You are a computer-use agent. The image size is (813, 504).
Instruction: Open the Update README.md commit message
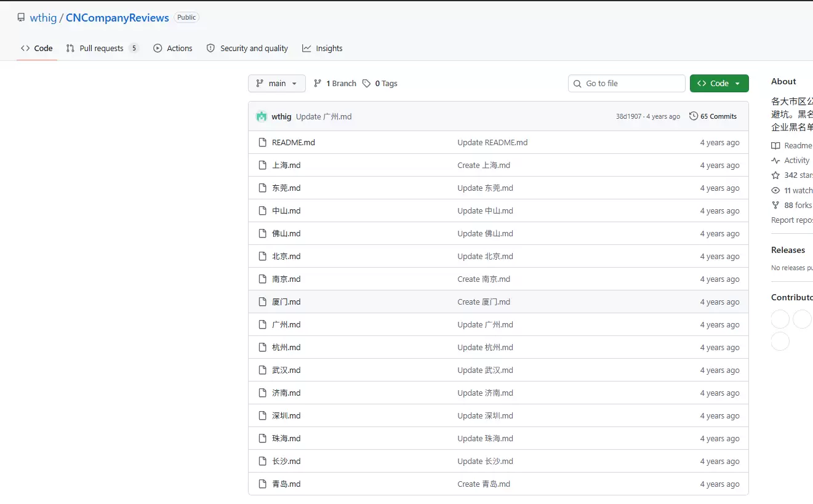[492, 143]
